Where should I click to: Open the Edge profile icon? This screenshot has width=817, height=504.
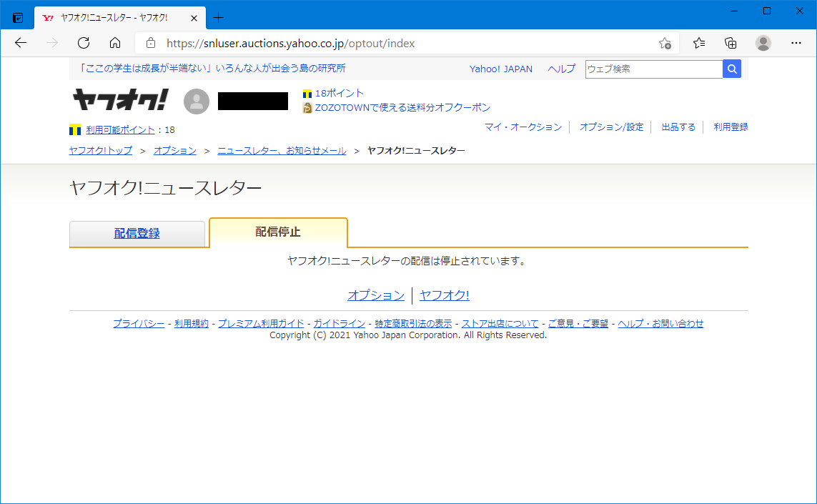tap(763, 43)
